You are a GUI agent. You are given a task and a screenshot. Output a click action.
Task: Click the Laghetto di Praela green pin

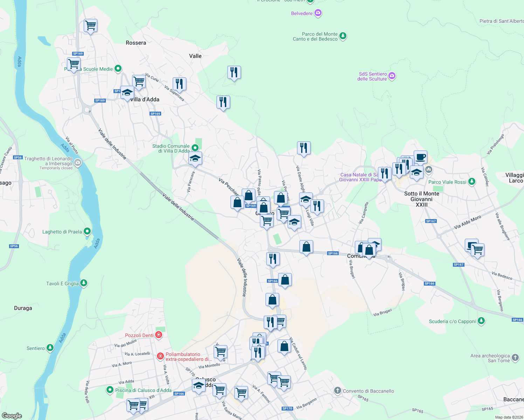pyautogui.click(x=87, y=231)
